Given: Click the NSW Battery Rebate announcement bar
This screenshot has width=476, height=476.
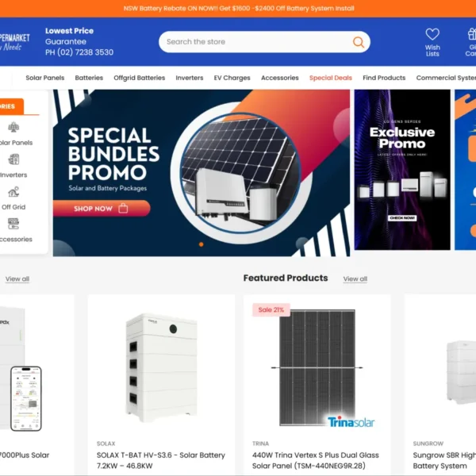Looking at the screenshot, I should click(238, 9).
